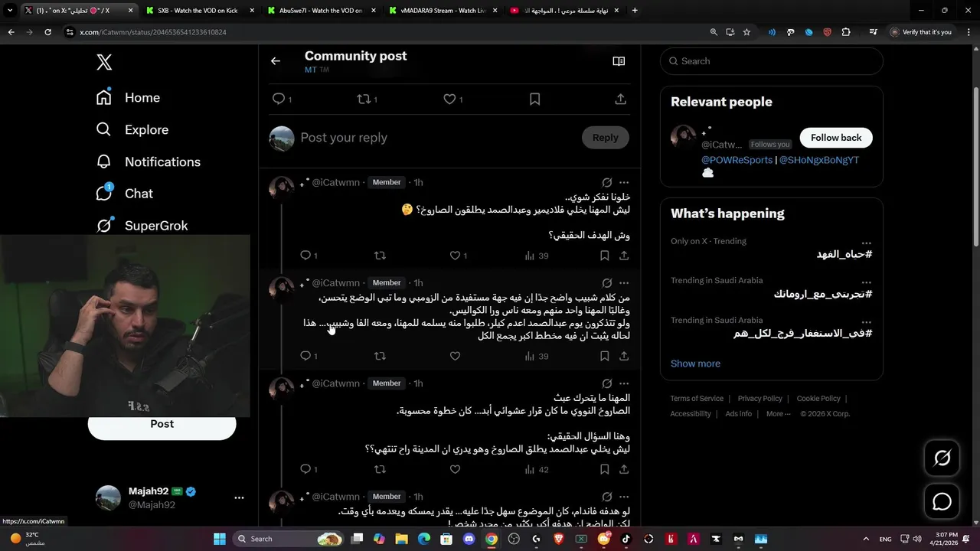Click the Search box on X
Screen dimensions: 980x551
coord(771,61)
